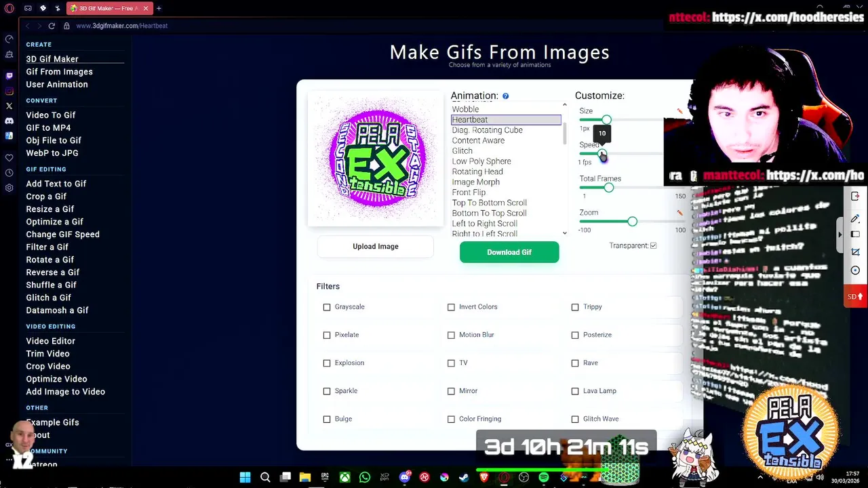This screenshot has height=488, width=868.
Task: Click the Animation help question icon
Action: pos(506,96)
